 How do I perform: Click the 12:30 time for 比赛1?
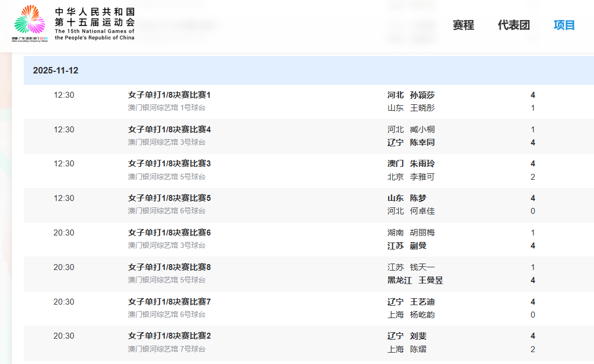(x=64, y=95)
